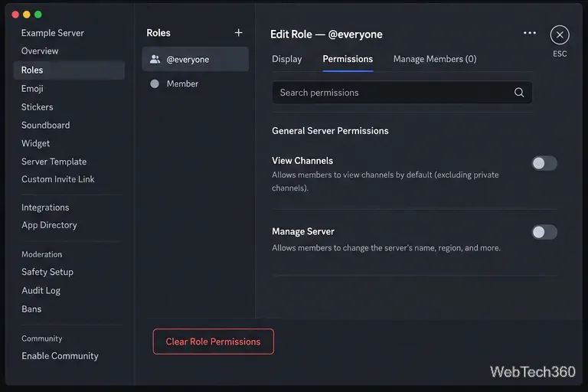Open Overview settings page
The height and width of the screenshot is (392, 588).
tap(40, 51)
